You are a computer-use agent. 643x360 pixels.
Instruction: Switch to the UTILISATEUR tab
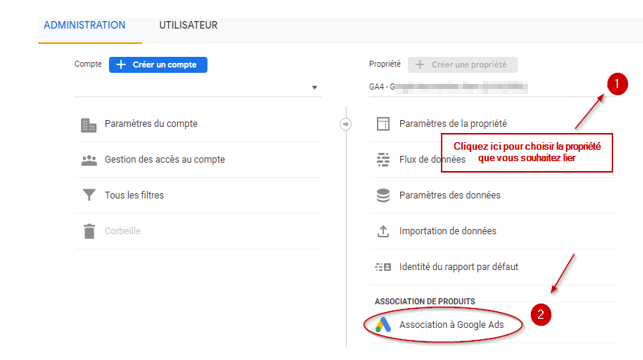(188, 25)
